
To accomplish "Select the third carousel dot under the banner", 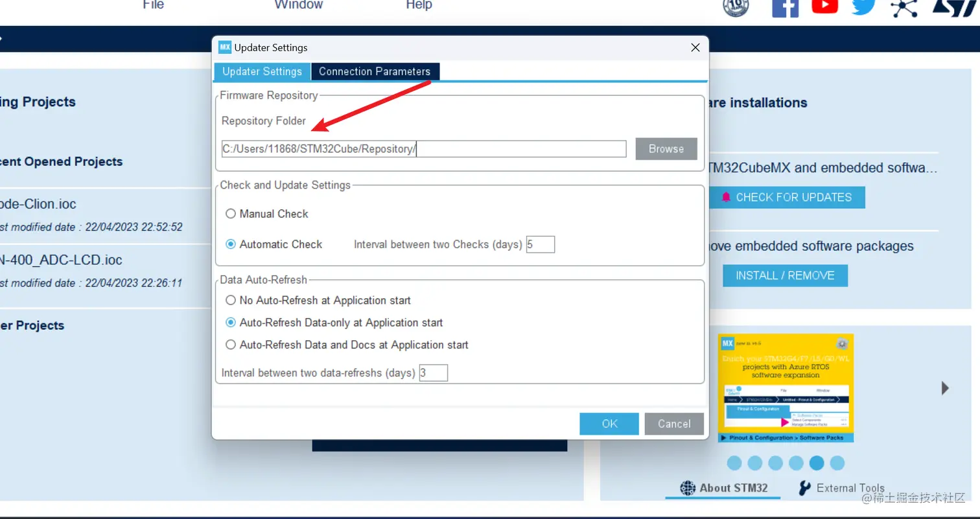I will [776, 463].
